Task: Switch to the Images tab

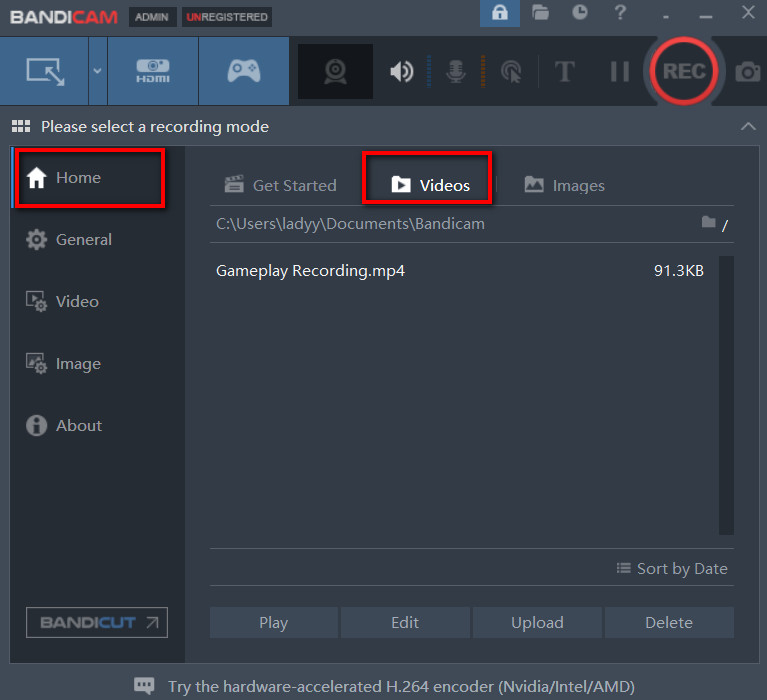Action: point(564,185)
